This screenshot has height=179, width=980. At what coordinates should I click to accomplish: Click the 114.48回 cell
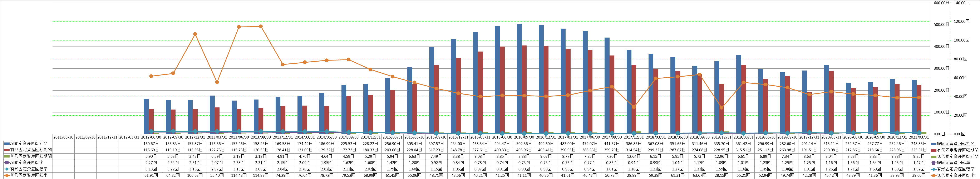coord(239,176)
